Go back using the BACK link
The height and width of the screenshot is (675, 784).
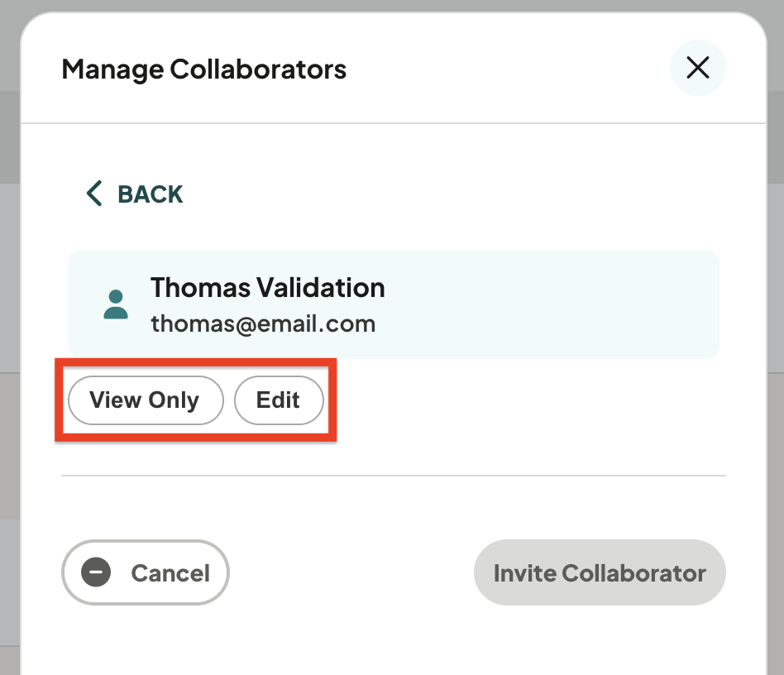[x=135, y=194]
